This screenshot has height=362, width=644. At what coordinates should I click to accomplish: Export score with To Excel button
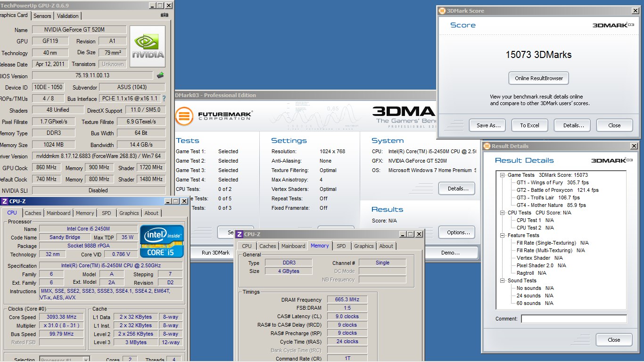pos(530,125)
